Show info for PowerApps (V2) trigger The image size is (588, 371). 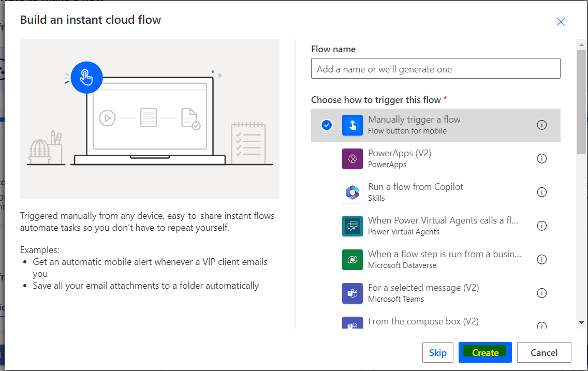(x=541, y=158)
